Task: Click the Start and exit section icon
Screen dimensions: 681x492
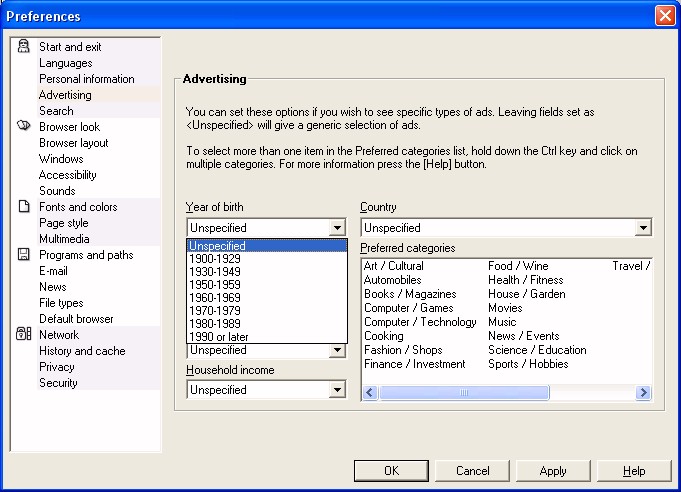Action: pos(24,47)
